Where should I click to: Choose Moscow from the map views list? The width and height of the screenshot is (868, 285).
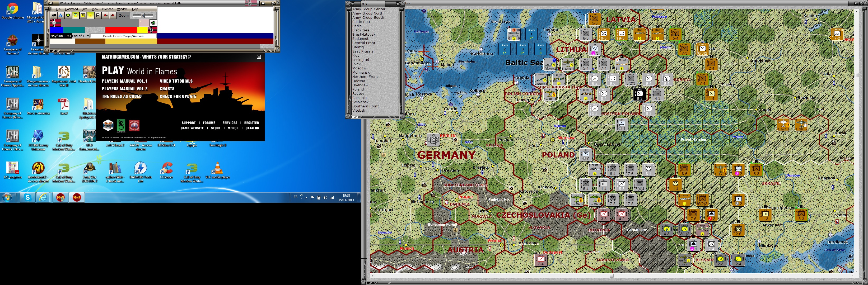point(359,68)
